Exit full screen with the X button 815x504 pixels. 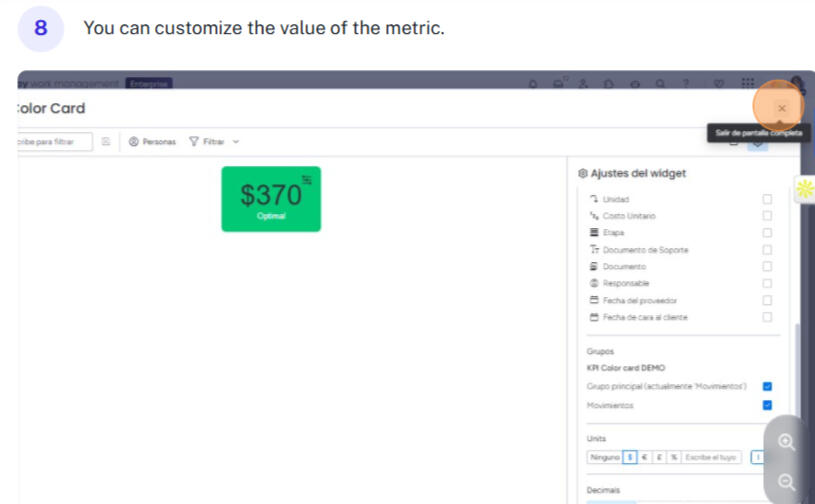[x=781, y=108]
